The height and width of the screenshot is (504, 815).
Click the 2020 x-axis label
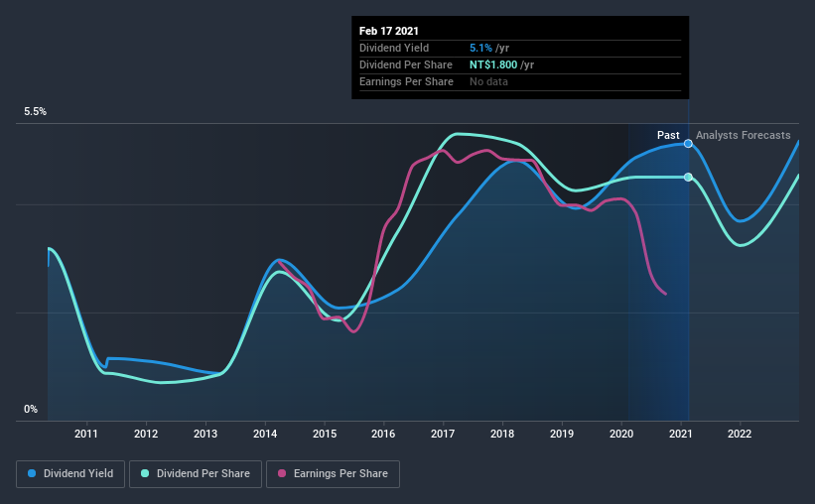(621, 434)
